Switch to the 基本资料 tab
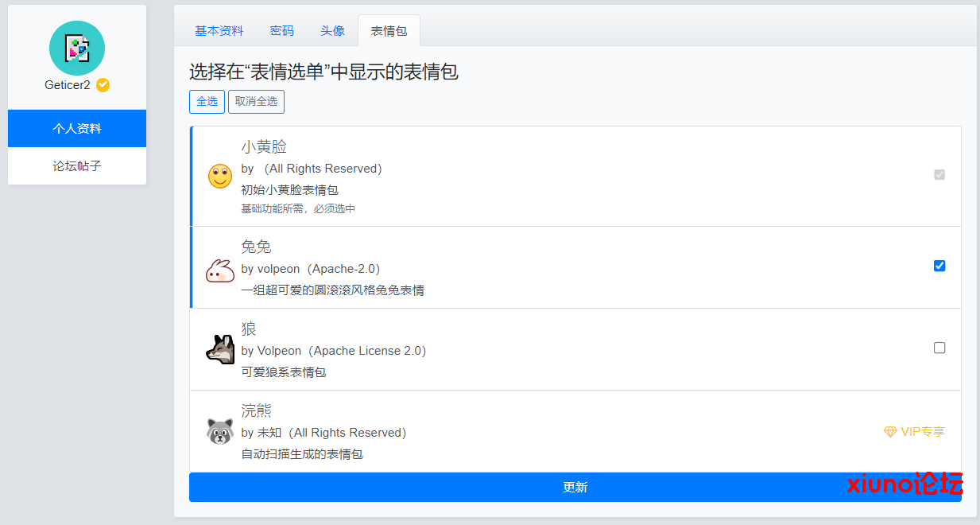Viewport: 980px width, 525px height. (219, 31)
